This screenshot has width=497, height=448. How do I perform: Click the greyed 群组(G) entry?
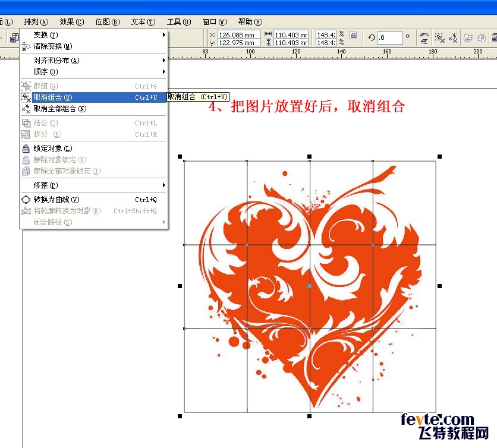(93, 86)
